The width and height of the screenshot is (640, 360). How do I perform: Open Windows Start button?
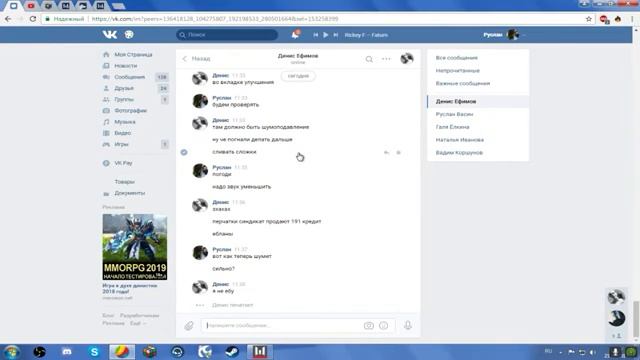click(x=11, y=352)
